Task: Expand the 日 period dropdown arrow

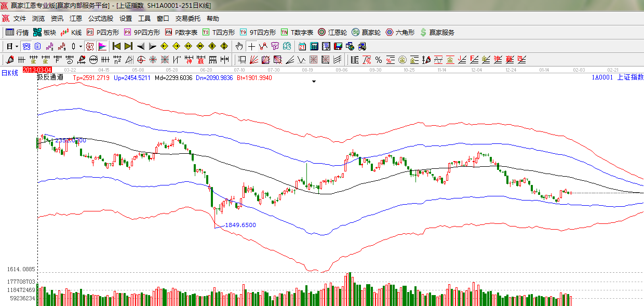Action: (x=16, y=46)
